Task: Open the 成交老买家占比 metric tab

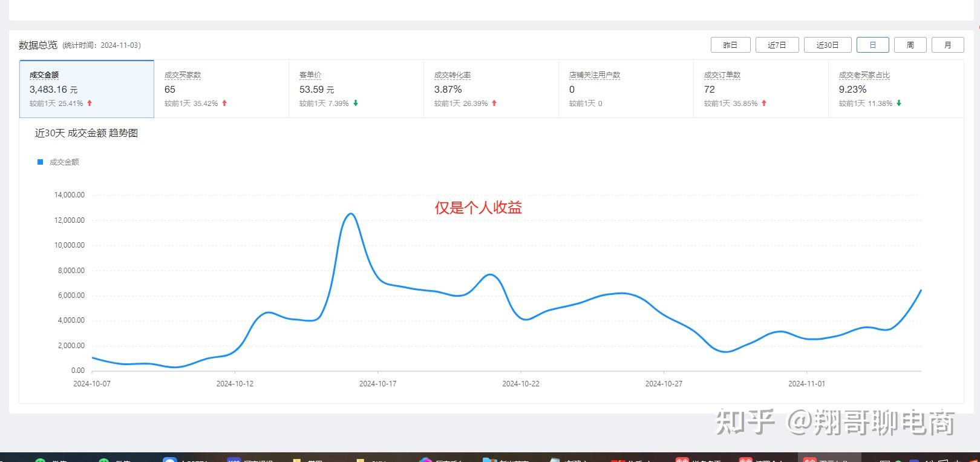Action: (896, 88)
